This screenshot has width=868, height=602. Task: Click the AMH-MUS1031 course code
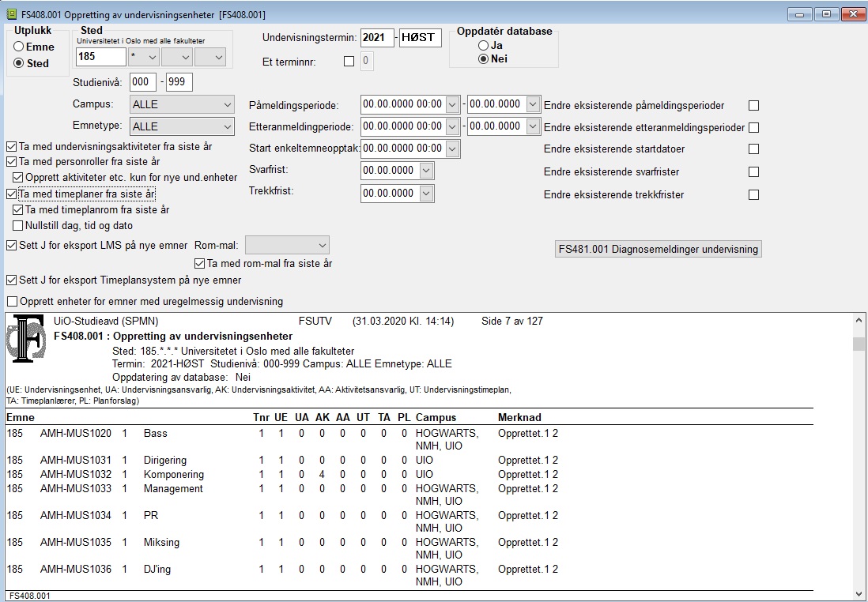click(x=76, y=461)
